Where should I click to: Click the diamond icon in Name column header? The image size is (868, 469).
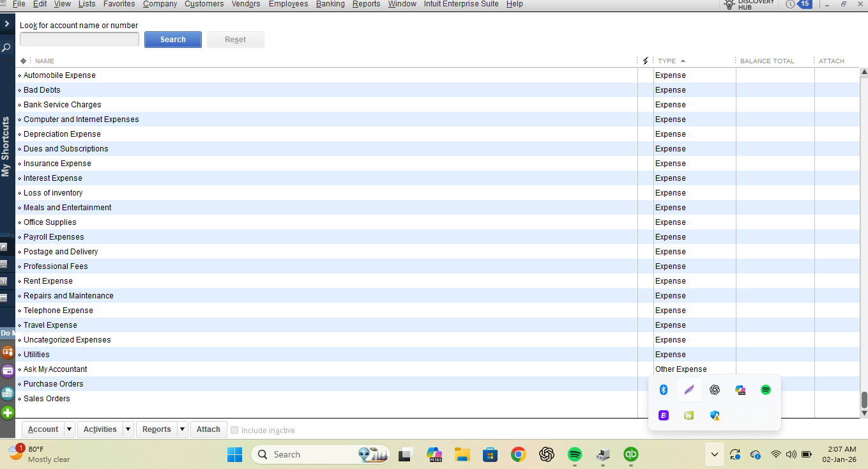(24, 61)
